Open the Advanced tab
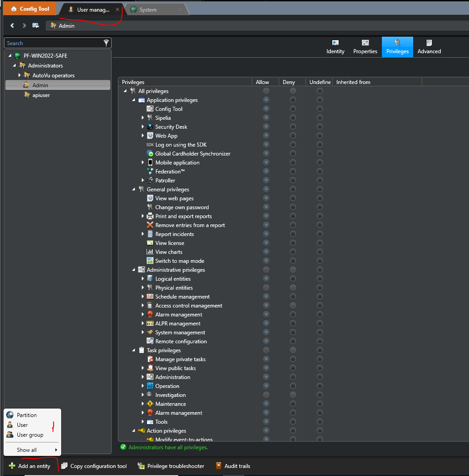The width and height of the screenshot is (469, 476). (429, 47)
